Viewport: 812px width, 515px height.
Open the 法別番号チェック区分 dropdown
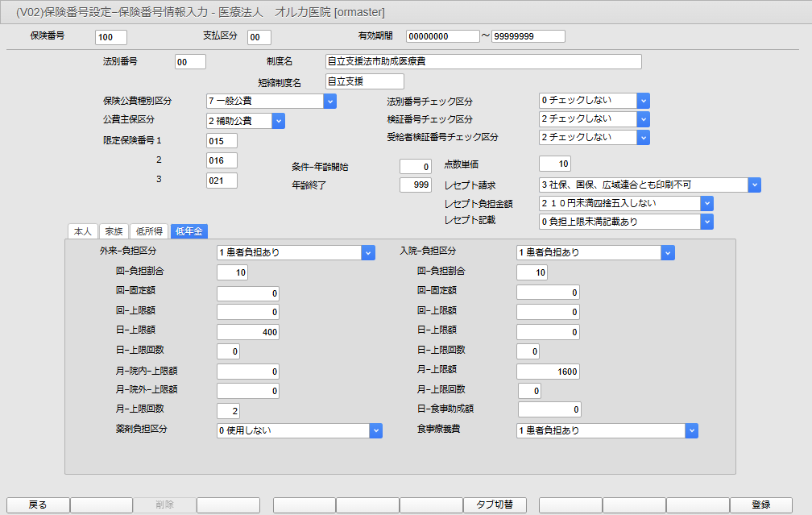(643, 100)
